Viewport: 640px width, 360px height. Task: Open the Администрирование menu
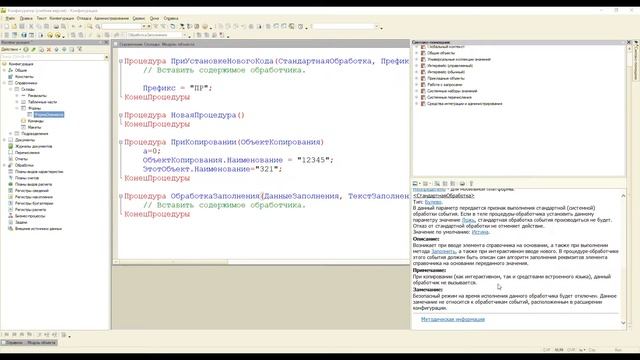tap(111, 18)
